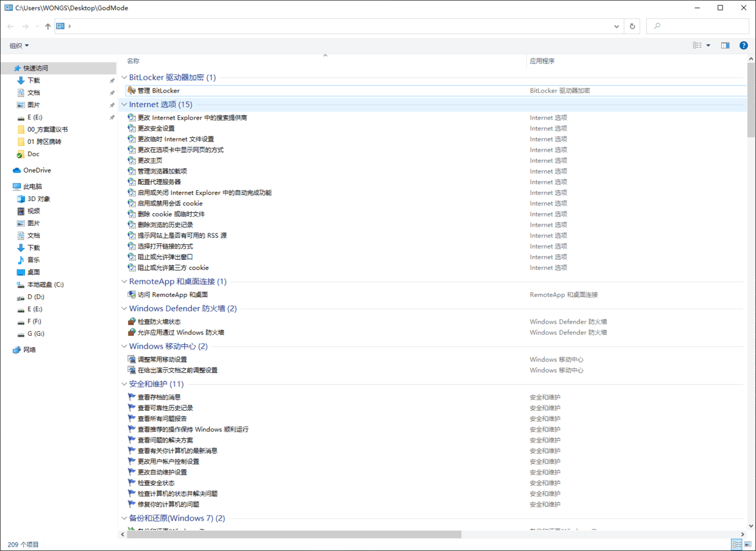The width and height of the screenshot is (756, 551).
Task: Toggle the preview pane icon
Action: click(725, 46)
